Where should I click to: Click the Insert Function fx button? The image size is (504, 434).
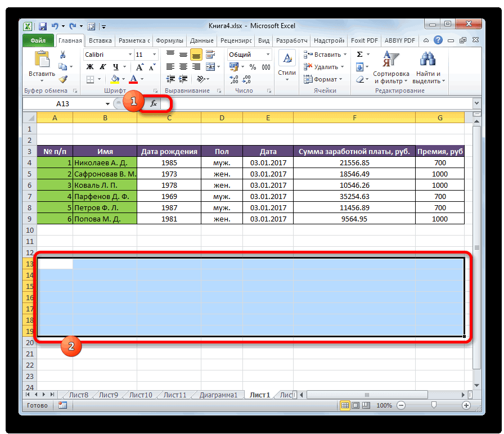[x=153, y=103]
